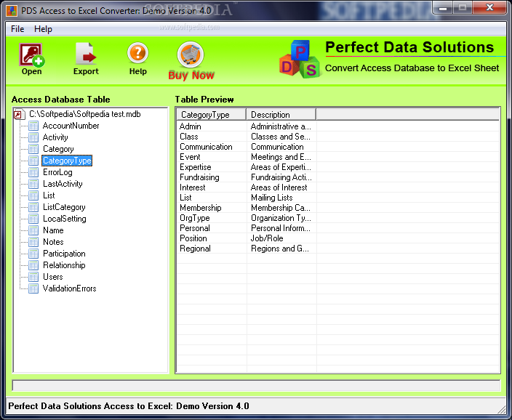Click the Softpedia test.mdb root node
Viewport: 512px width, 420px height.
click(x=85, y=114)
